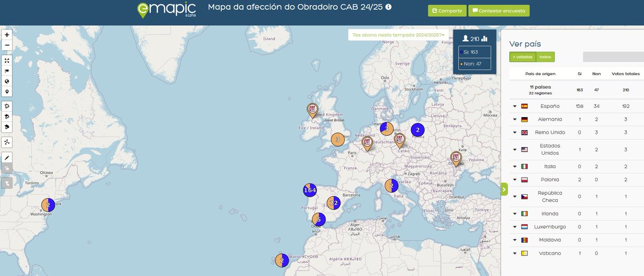Sort by 'País de origen' column header
This screenshot has height=276, width=644.
click(540, 74)
